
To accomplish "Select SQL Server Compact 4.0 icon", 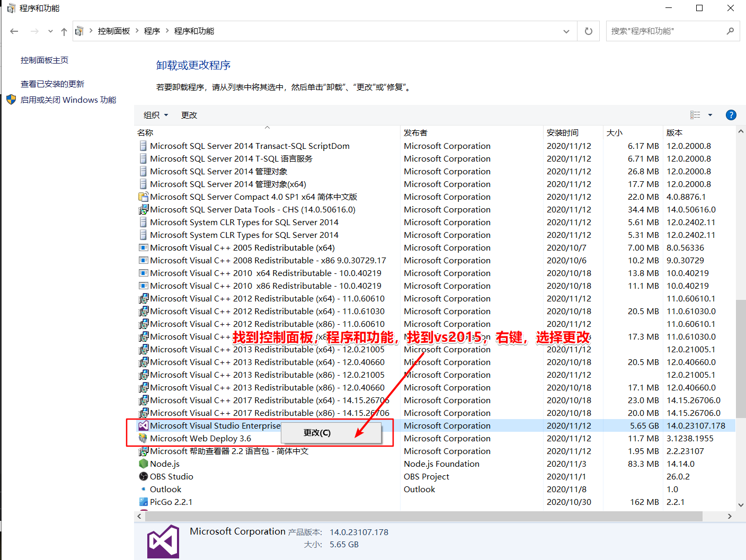I will click(x=143, y=197).
